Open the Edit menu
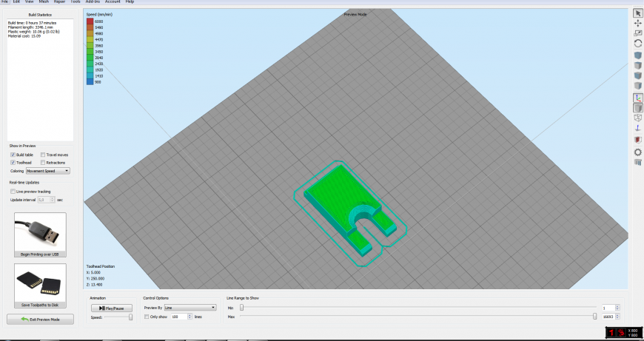Screen dimensions: 644x341 pos(16,1)
